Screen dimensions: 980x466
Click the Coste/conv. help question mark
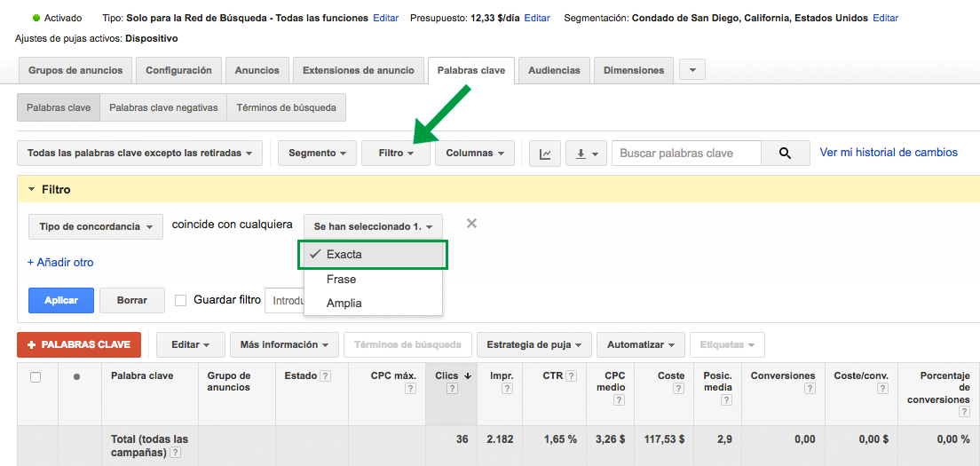click(x=882, y=388)
